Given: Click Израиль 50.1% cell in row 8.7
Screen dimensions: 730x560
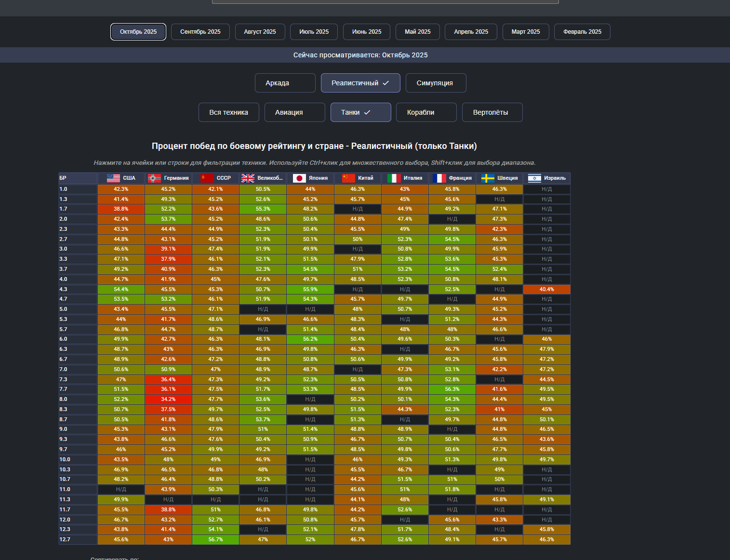Looking at the screenshot, I should click(547, 420).
